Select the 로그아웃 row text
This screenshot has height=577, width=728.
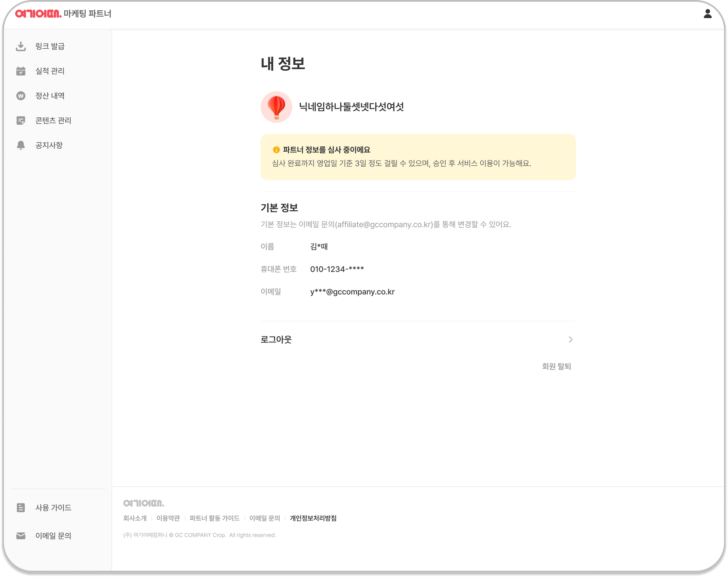(x=276, y=340)
